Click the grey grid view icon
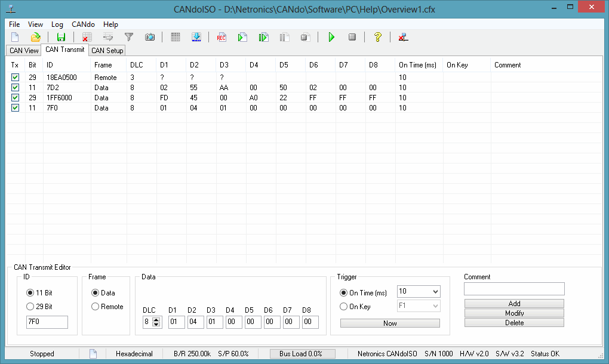 pyautogui.click(x=176, y=37)
